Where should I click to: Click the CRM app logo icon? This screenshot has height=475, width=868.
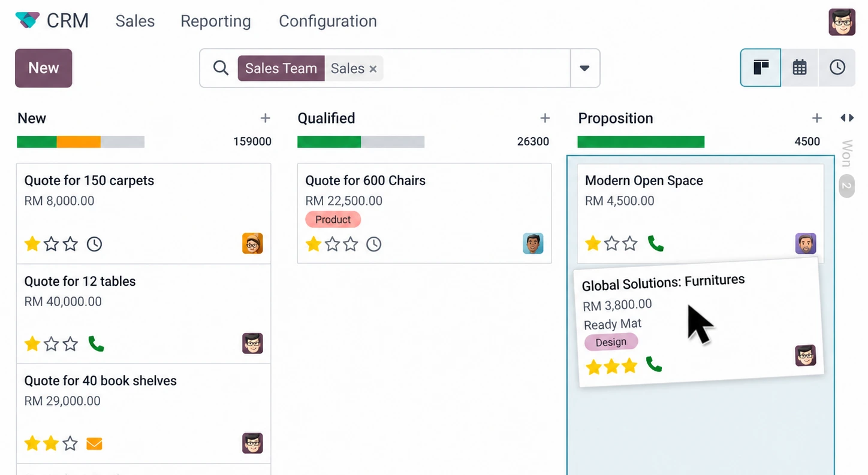tap(27, 20)
